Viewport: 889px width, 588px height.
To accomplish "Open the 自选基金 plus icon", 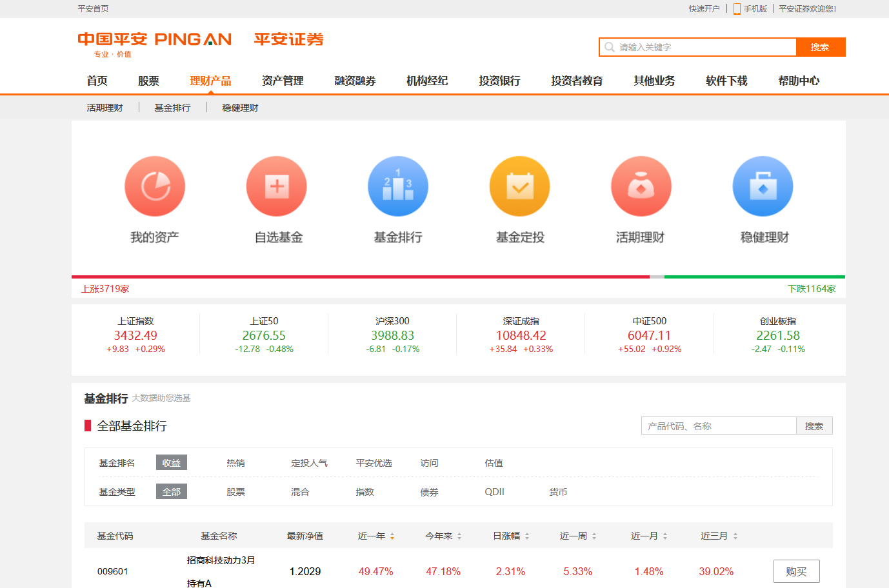I will pos(276,186).
